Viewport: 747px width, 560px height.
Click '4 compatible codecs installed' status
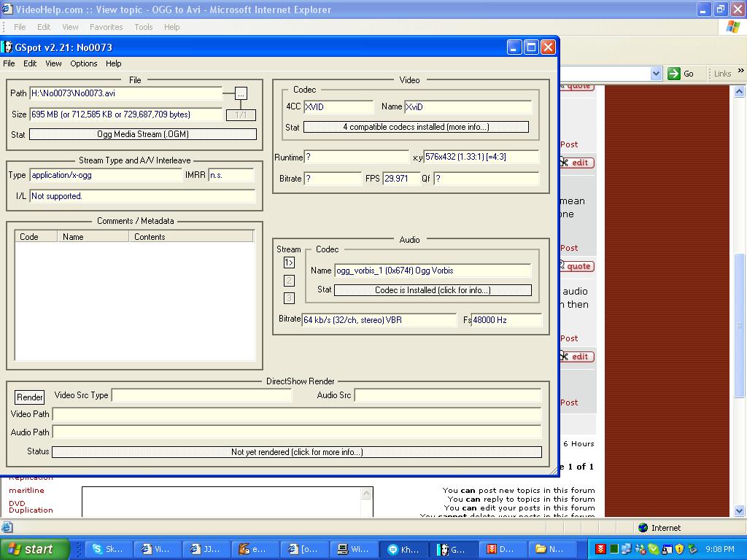pyautogui.click(x=416, y=127)
